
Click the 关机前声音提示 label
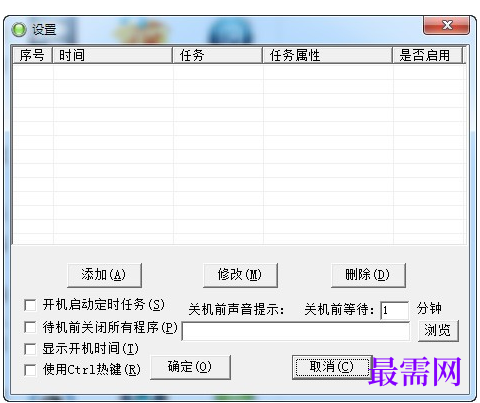(x=236, y=310)
